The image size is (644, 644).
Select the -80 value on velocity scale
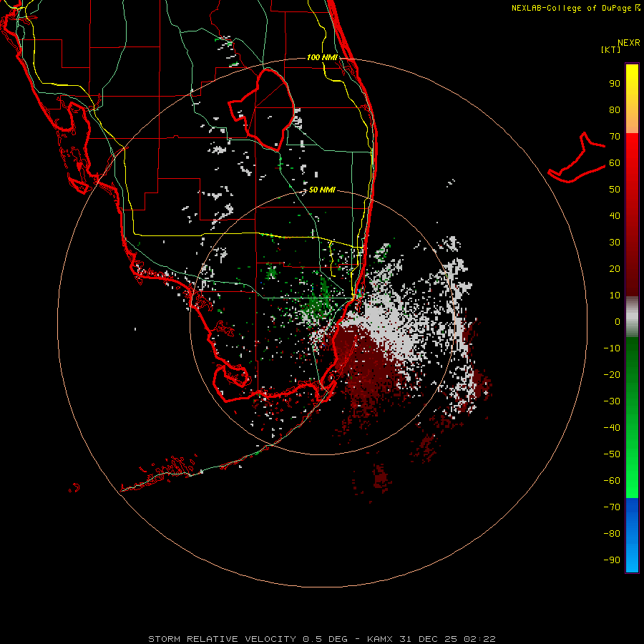612,534
